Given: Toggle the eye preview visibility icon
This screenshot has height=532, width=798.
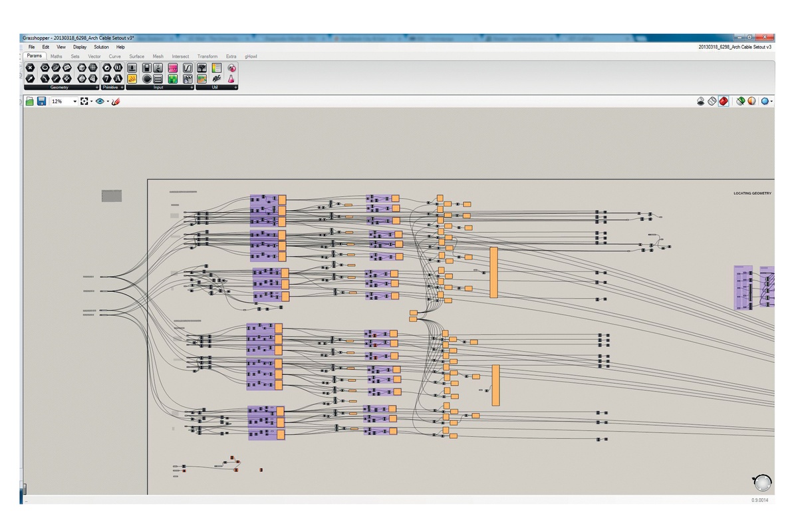Looking at the screenshot, I should click(100, 101).
